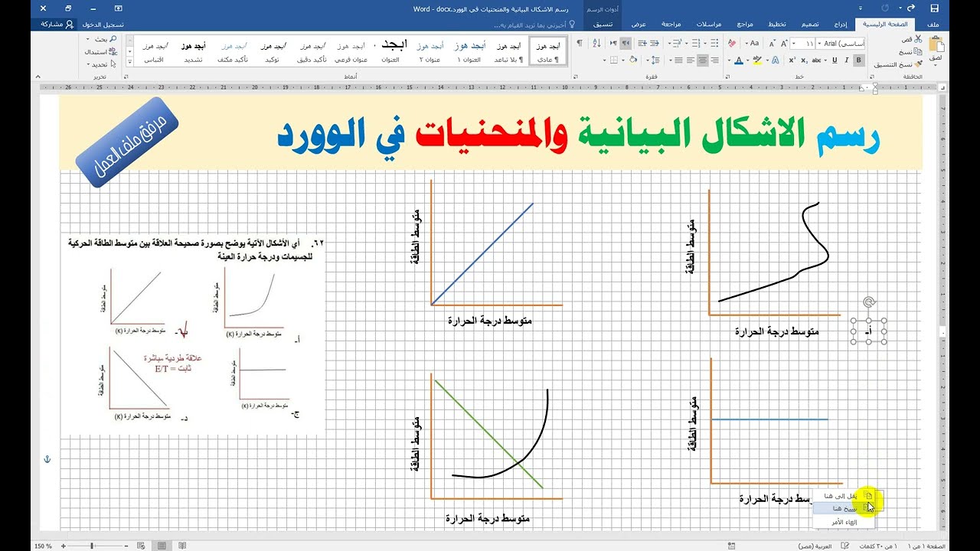Apply yellow text highlight color
Image resolution: width=980 pixels, height=551 pixels.
757,60
